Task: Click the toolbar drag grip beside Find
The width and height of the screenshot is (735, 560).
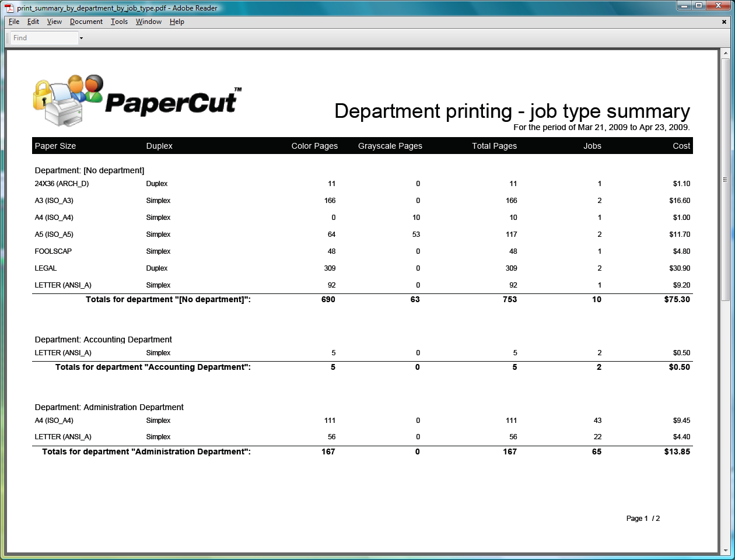Action: [x=8, y=38]
